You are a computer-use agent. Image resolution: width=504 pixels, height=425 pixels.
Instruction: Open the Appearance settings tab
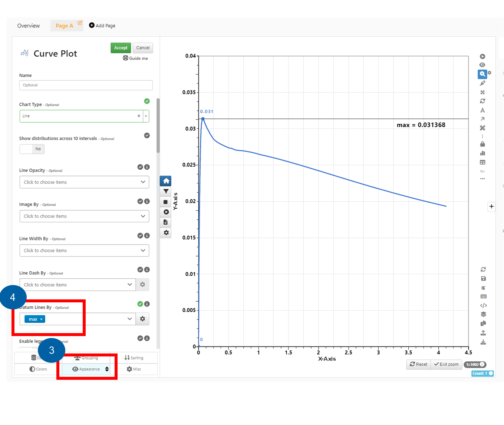coord(90,369)
